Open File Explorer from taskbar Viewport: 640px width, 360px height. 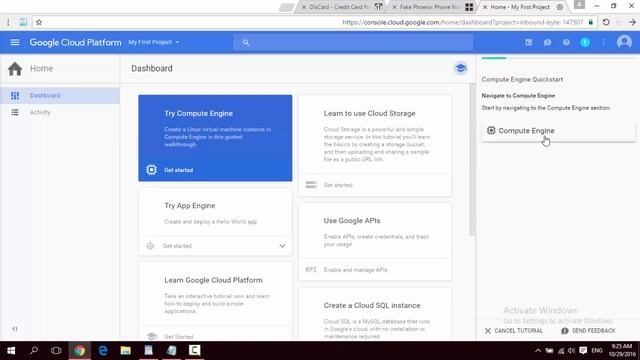point(125,351)
